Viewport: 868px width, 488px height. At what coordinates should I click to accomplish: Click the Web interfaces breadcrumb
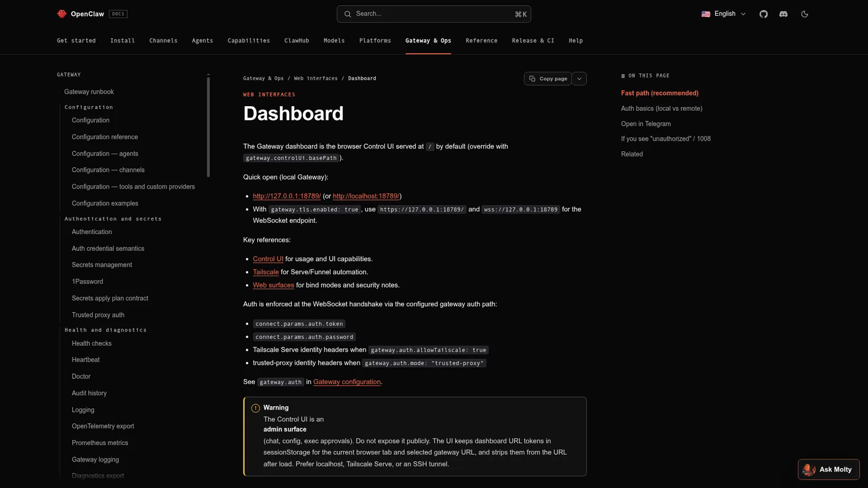(315, 79)
